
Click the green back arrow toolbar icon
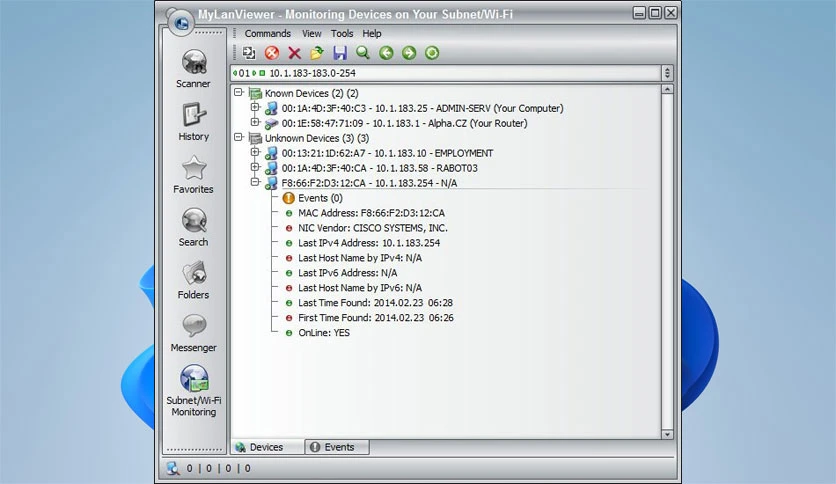pos(386,53)
